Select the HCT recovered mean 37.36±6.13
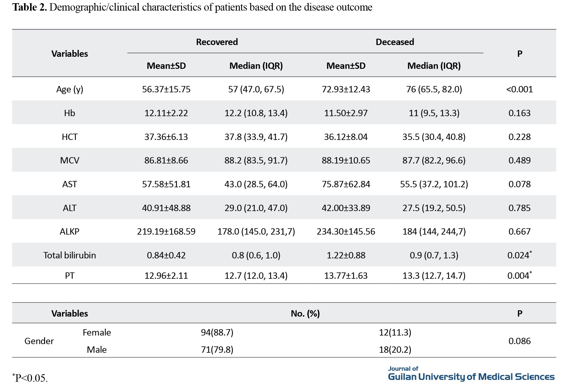Viewport: 564px width, 392px height. tap(166, 137)
